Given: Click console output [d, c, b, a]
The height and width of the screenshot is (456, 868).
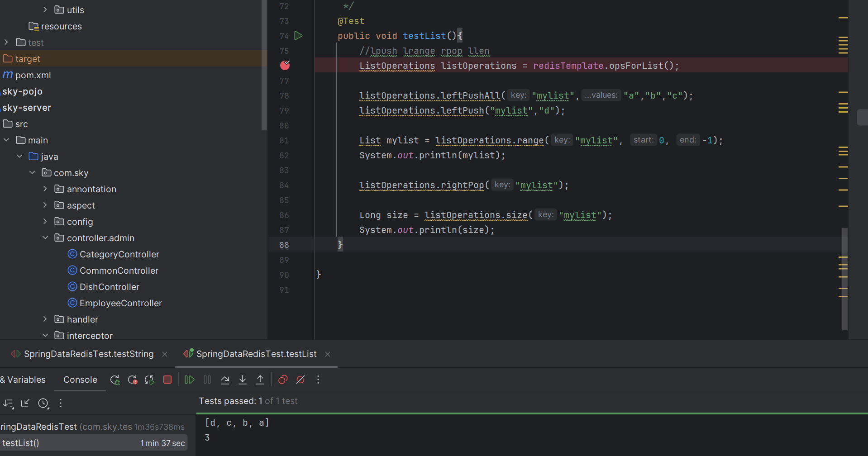Looking at the screenshot, I should click(x=237, y=423).
